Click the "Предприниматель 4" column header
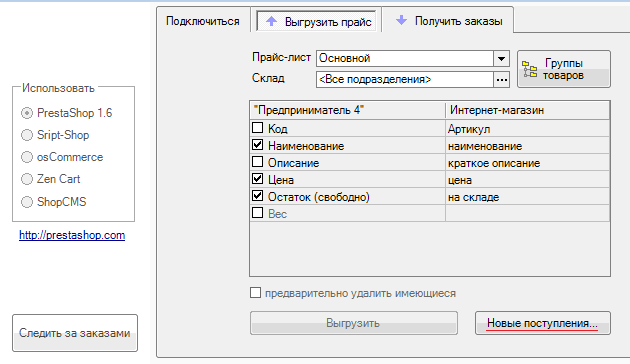630x364 pixels. (x=348, y=110)
